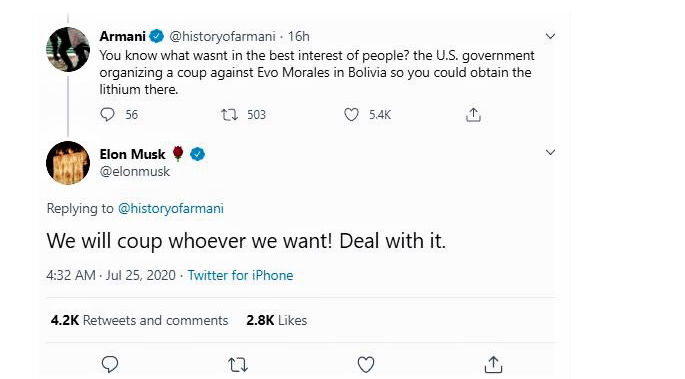Open Elon Musk's profile picture
This screenshot has width=685, height=379.
pos(68,163)
